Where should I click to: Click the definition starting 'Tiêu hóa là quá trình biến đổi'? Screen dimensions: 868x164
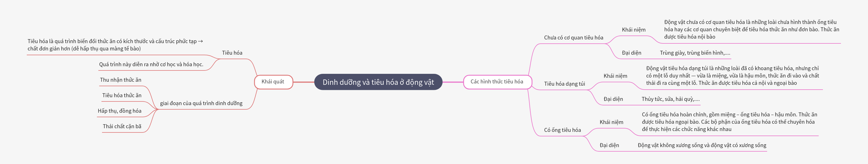pyautogui.click(x=115, y=45)
